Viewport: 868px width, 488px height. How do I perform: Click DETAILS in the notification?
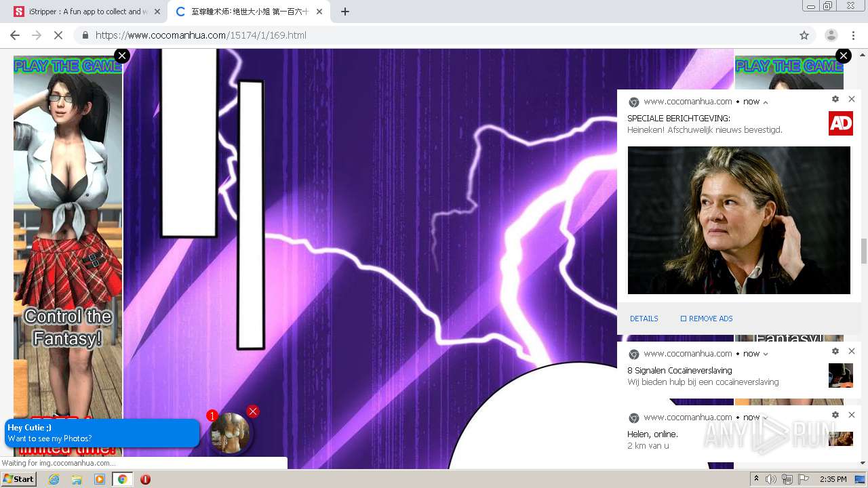[644, 319]
